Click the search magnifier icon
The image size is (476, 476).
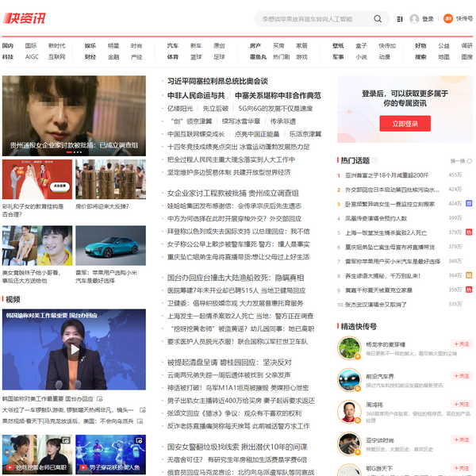(378, 19)
